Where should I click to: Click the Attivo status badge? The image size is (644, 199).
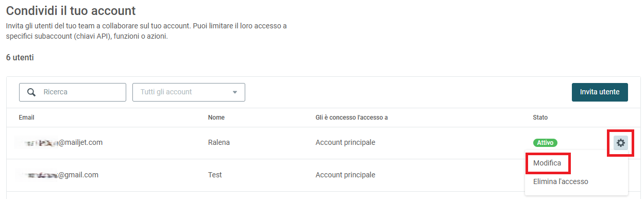click(x=545, y=143)
